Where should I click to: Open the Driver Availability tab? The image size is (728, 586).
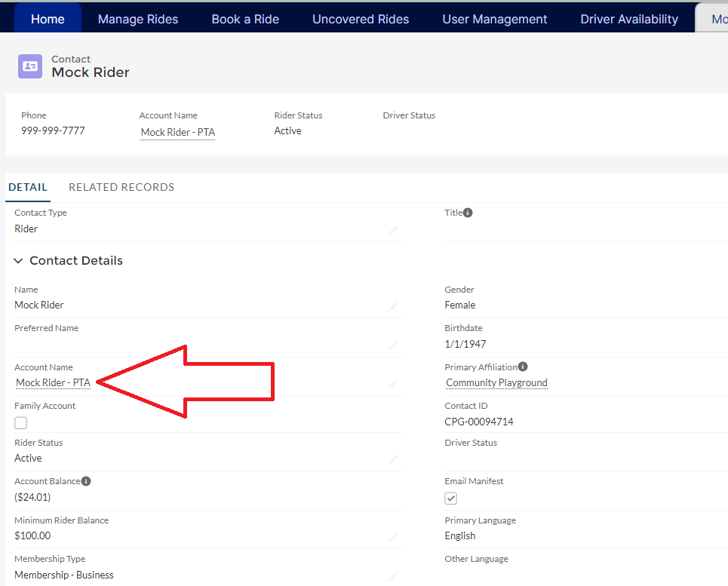pyautogui.click(x=629, y=19)
